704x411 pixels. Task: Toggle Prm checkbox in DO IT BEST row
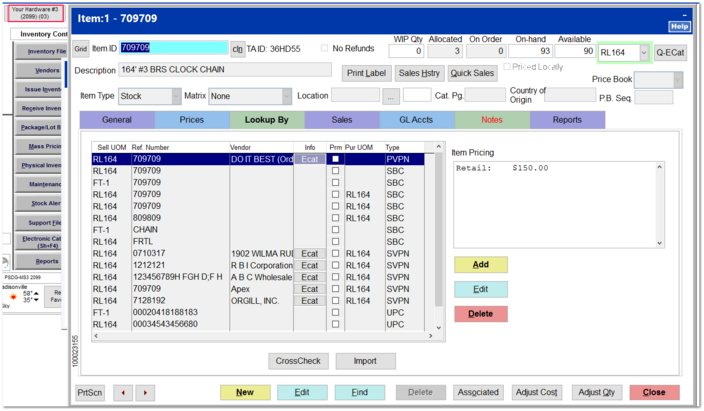pyautogui.click(x=335, y=159)
